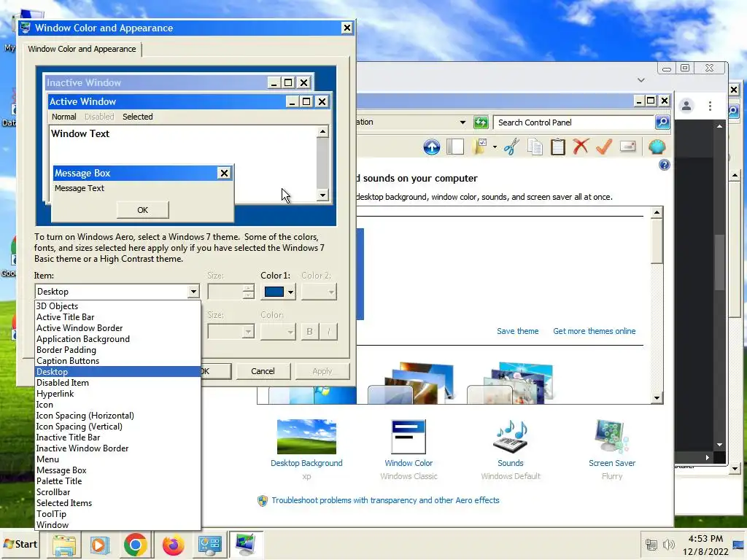Open Windows Explorer from the taskbar

tap(64, 545)
